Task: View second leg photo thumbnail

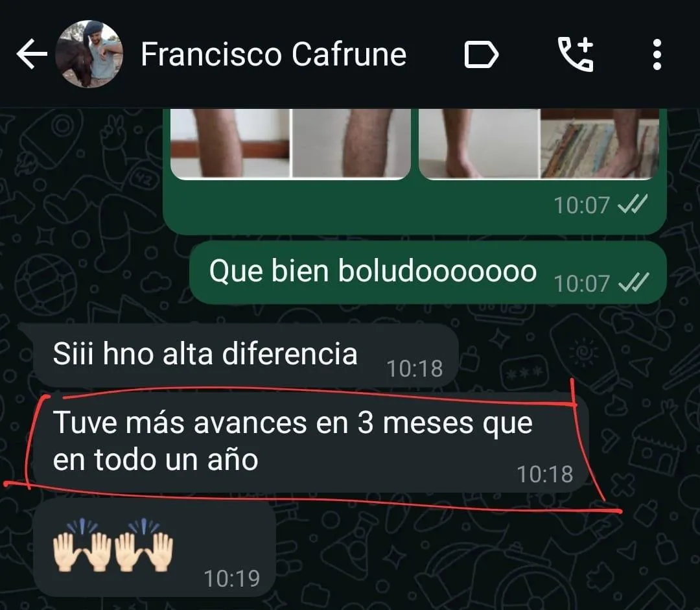Action: coord(351,143)
